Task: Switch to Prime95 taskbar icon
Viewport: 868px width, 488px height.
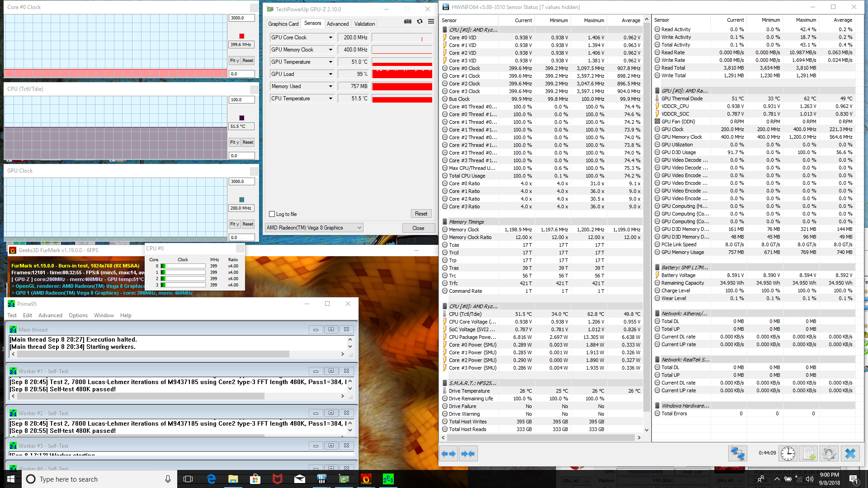Action: (388, 479)
